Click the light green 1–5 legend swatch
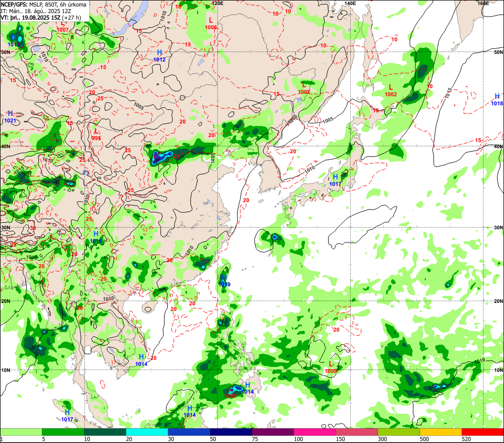Viewport: 504px width, 443px height. point(21,432)
